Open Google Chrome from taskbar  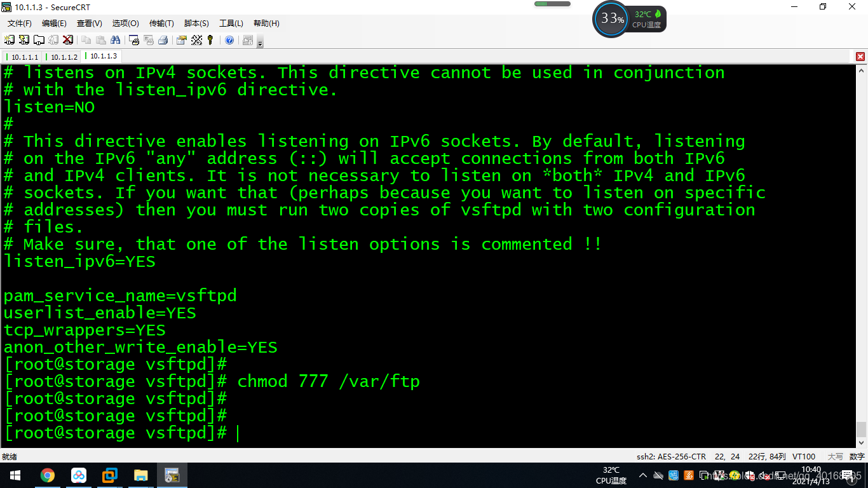tap(47, 475)
